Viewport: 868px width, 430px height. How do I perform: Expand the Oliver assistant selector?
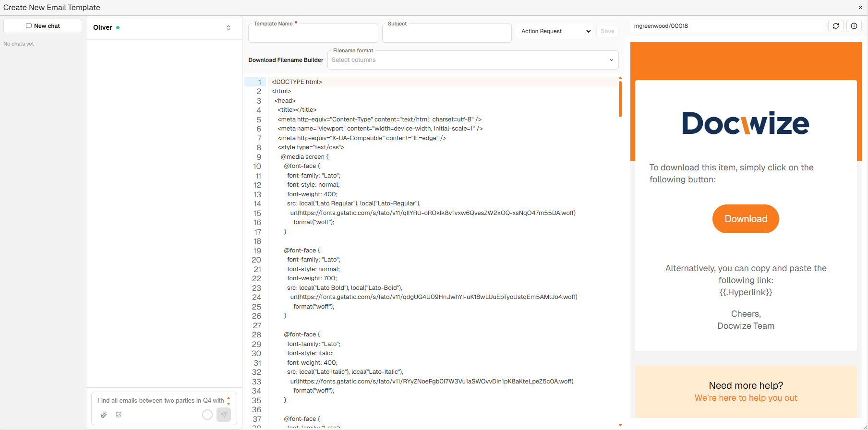click(x=229, y=28)
